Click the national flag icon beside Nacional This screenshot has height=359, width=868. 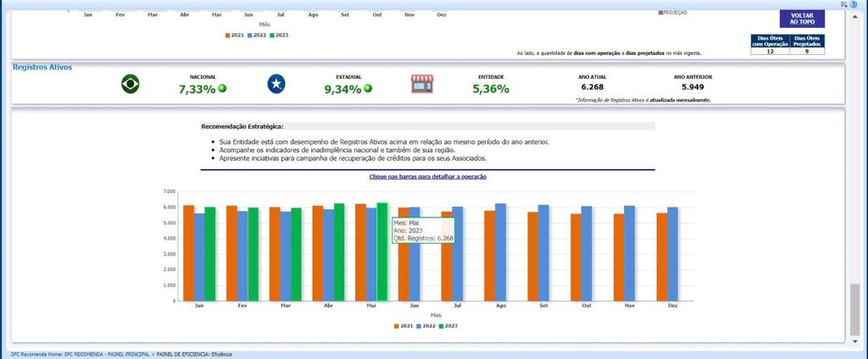131,84
